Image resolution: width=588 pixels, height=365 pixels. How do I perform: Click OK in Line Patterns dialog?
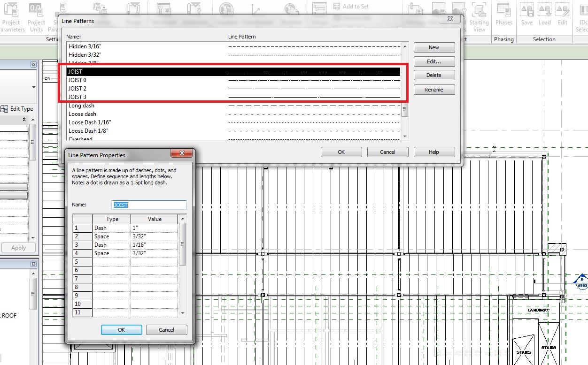tap(341, 152)
